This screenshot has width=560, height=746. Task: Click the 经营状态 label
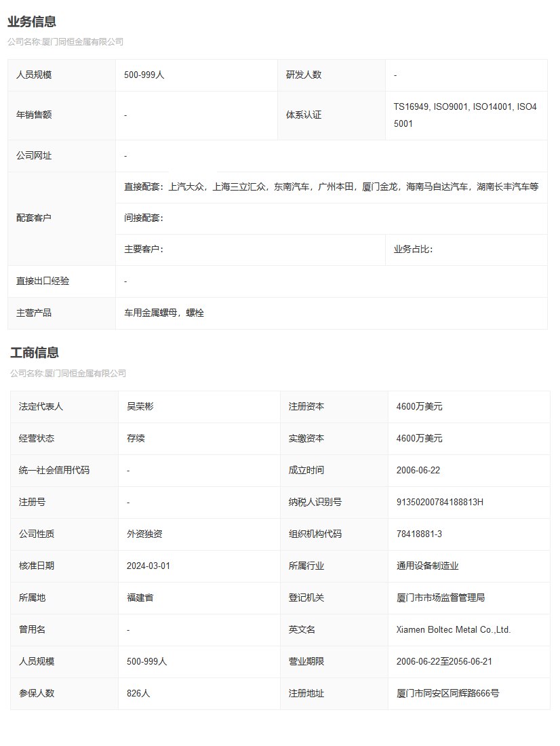37,439
